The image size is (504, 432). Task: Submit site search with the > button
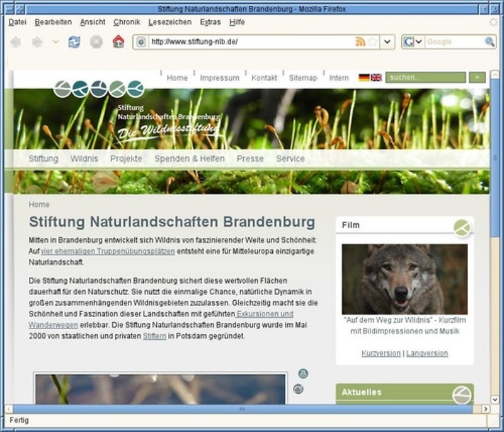[x=477, y=78]
